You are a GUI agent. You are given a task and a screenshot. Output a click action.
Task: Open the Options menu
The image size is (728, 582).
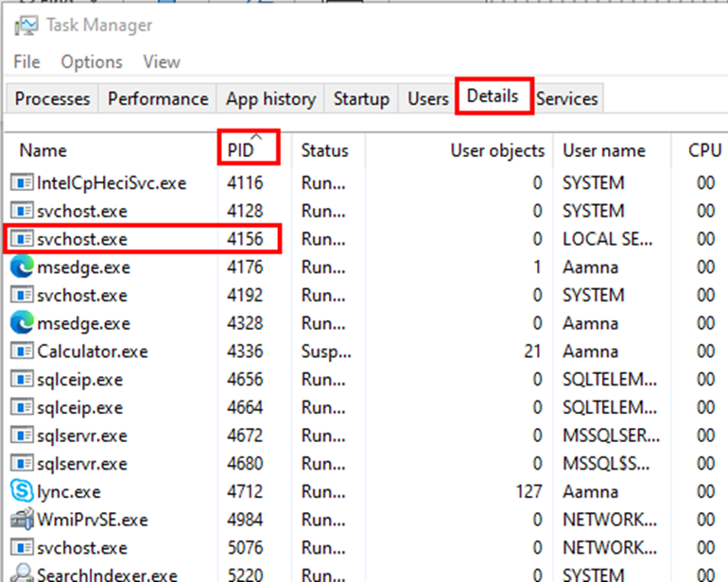pos(92,61)
